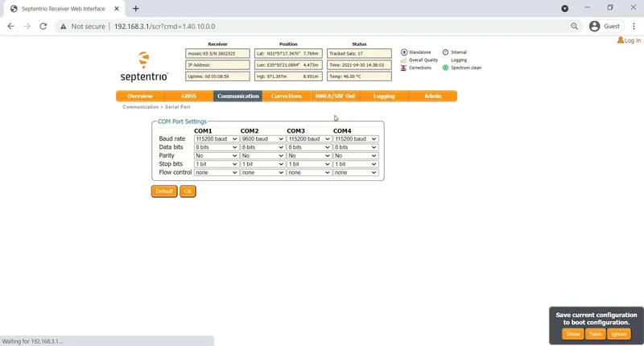Click the Septentrio logo
This screenshot has width=644, height=346.
(144, 67)
